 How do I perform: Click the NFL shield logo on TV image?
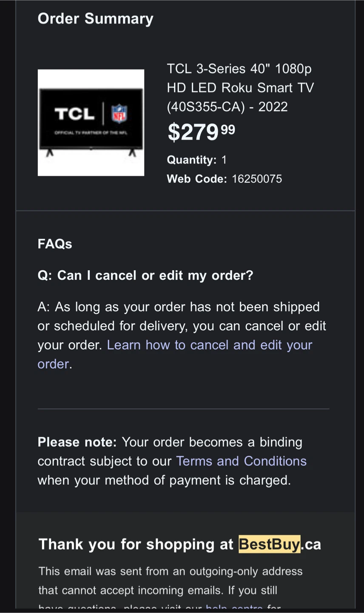tap(119, 114)
